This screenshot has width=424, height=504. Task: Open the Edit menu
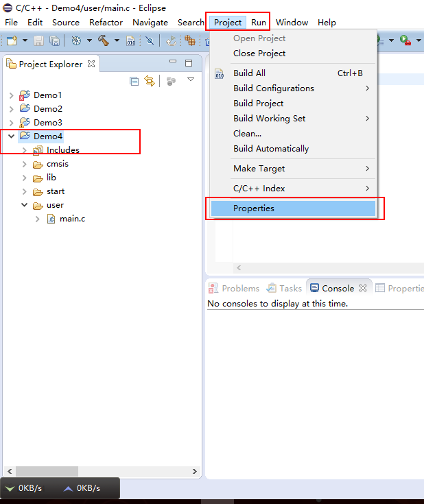pyautogui.click(x=35, y=23)
